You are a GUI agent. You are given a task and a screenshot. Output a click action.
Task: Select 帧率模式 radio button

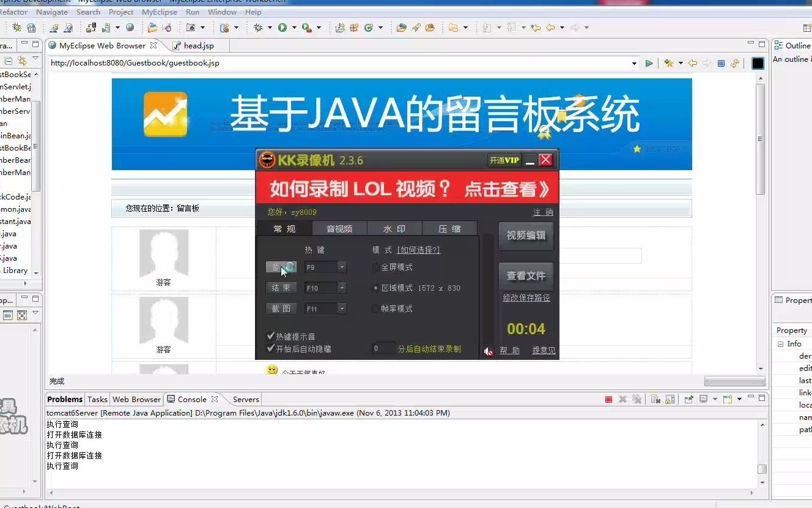[x=375, y=309]
